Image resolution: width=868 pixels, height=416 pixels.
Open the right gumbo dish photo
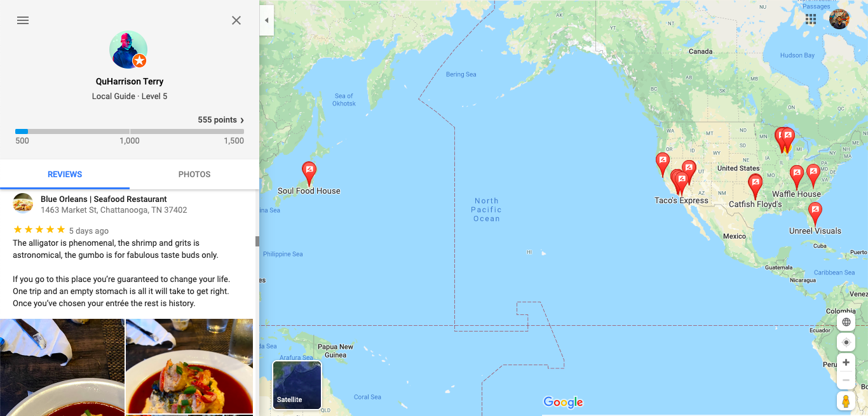(189, 366)
